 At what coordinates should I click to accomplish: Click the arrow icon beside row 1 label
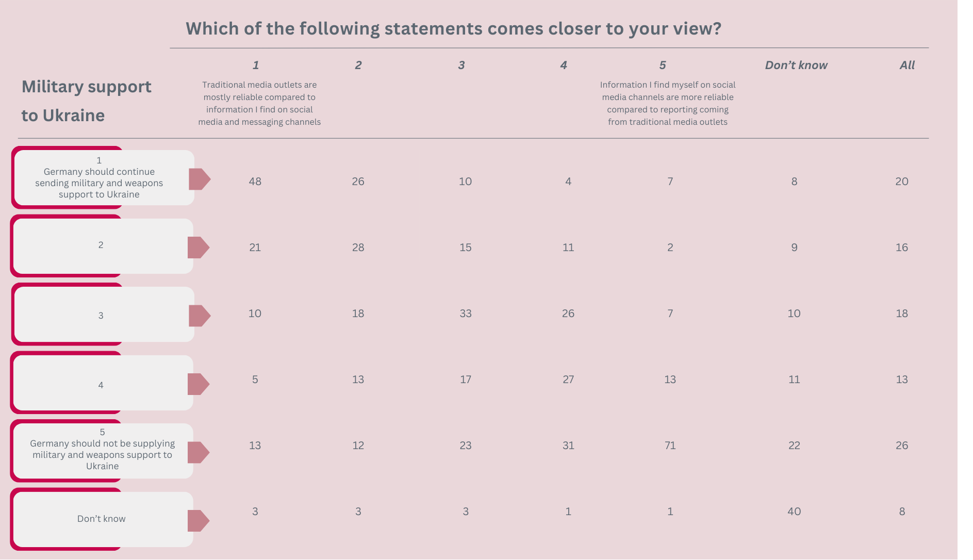[x=200, y=179]
